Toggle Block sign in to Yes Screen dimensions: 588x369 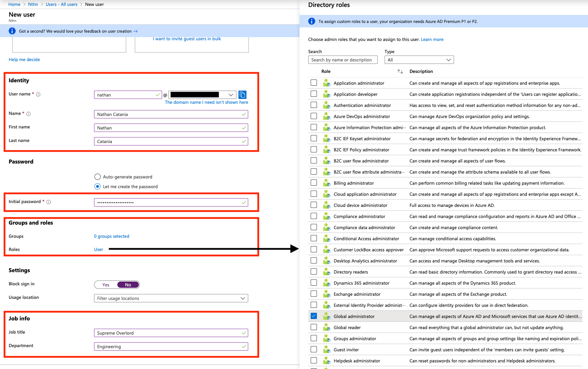(x=106, y=285)
